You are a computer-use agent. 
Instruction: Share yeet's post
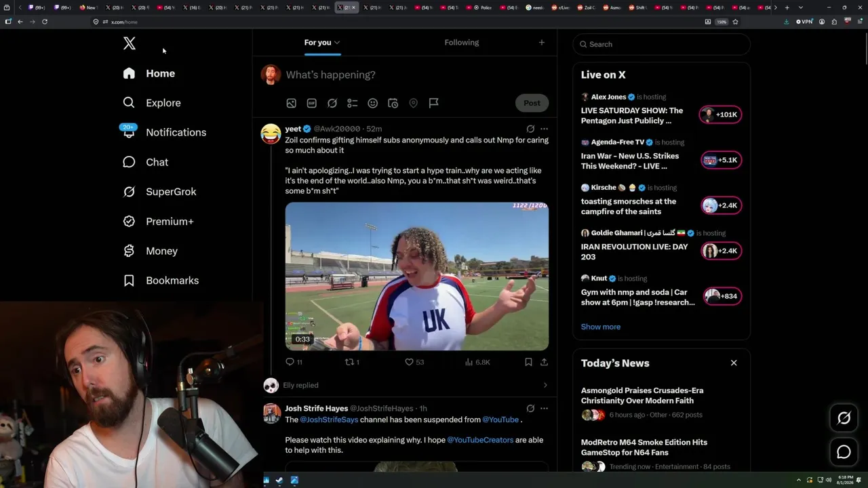click(x=544, y=362)
